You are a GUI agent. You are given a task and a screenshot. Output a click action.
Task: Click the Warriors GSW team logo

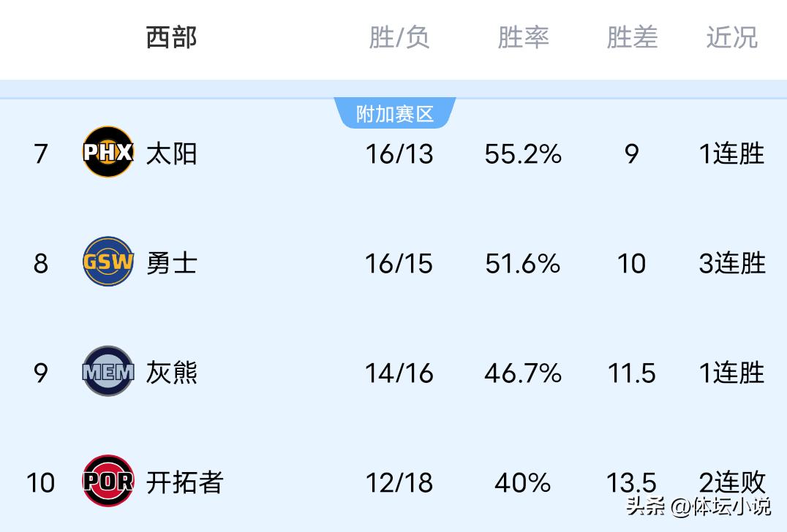[108, 262]
